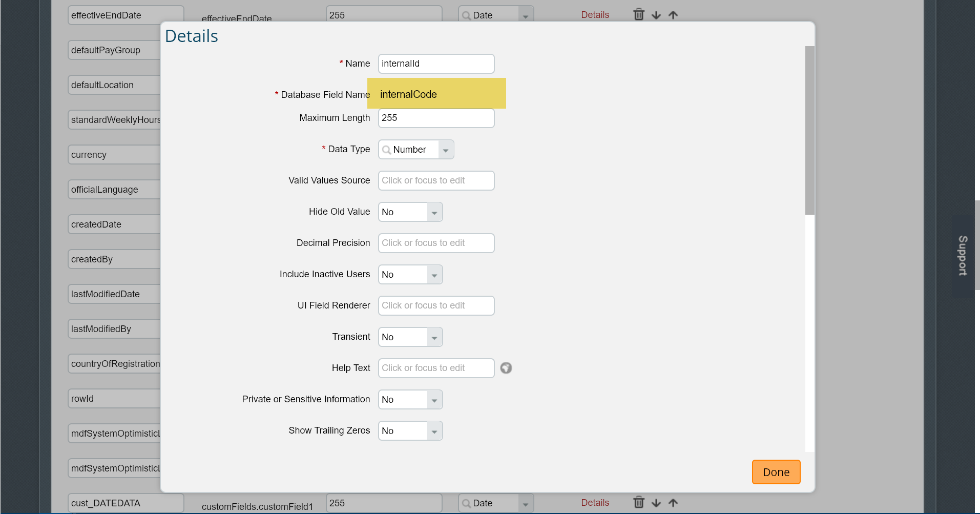Open Help Text translations globe icon
Image resolution: width=980 pixels, height=514 pixels.
tap(506, 368)
